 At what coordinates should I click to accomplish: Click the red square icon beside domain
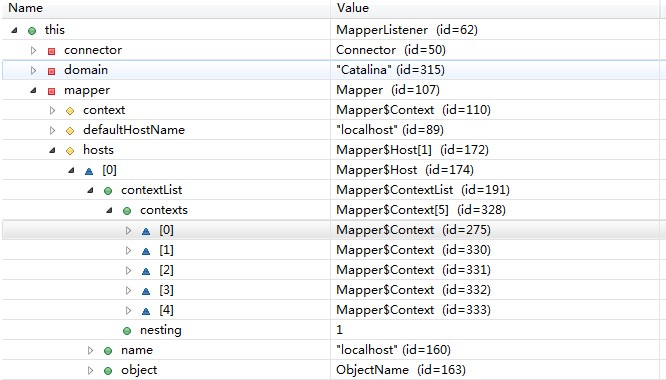click(x=51, y=71)
